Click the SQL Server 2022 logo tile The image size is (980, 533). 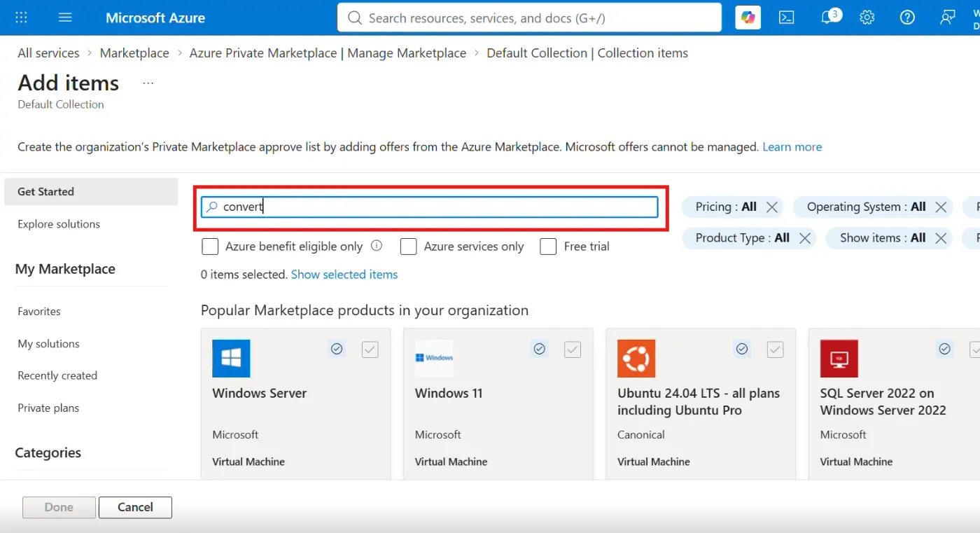point(839,359)
